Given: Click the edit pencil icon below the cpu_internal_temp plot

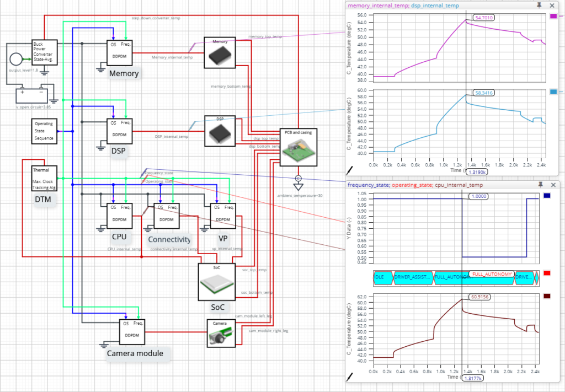Looking at the screenshot, I should [x=349, y=378].
